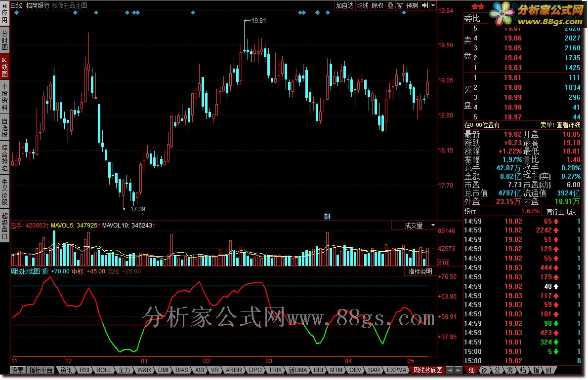Click 加自选 button in chart toolbar

point(344,5)
